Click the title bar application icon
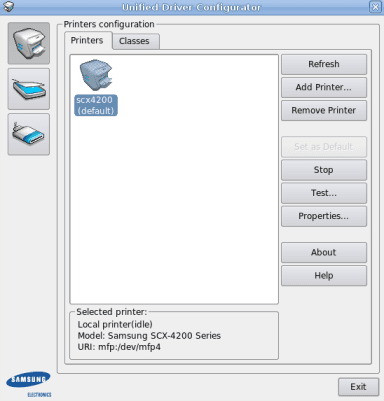384x401 pixels. 8,7
